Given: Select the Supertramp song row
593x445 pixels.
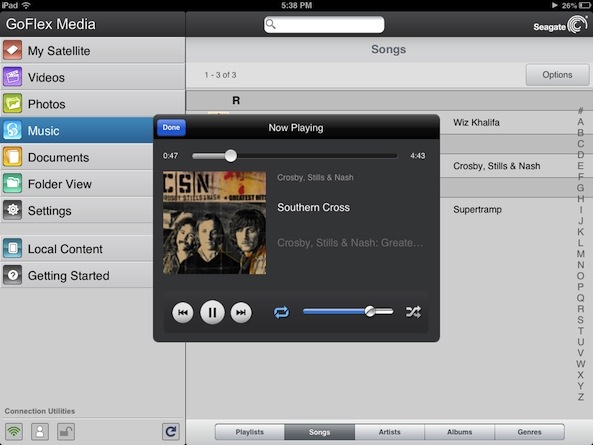Looking at the screenshot, I should tap(507, 209).
